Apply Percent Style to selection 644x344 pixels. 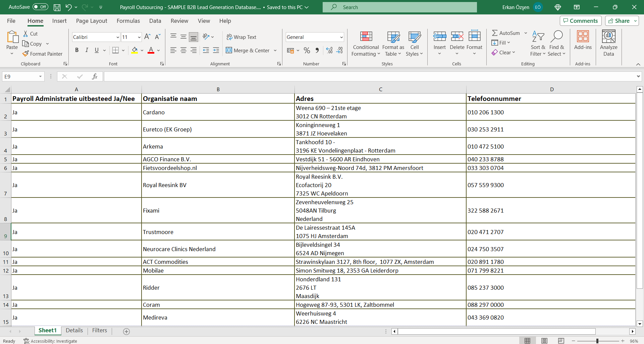click(307, 50)
